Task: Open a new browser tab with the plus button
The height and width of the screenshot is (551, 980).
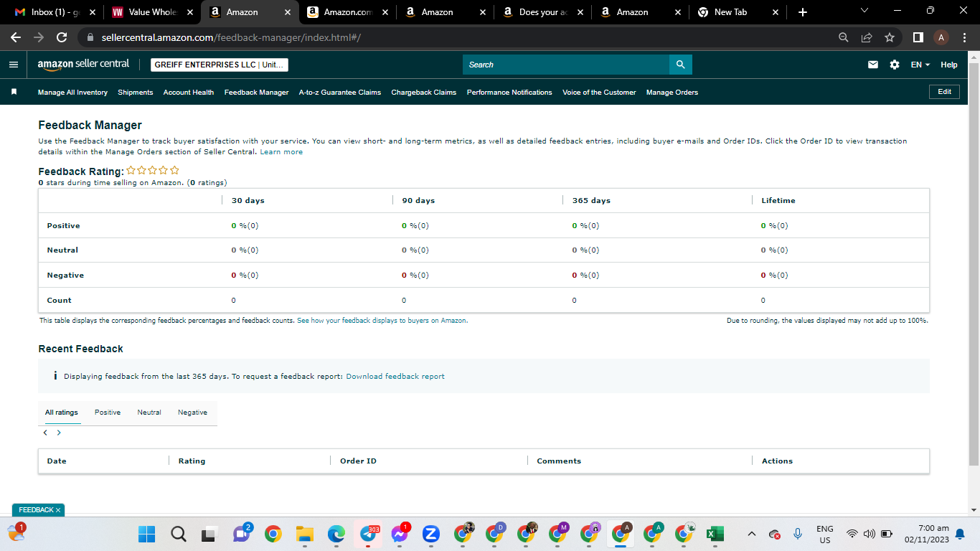Action: coord(803,12)
